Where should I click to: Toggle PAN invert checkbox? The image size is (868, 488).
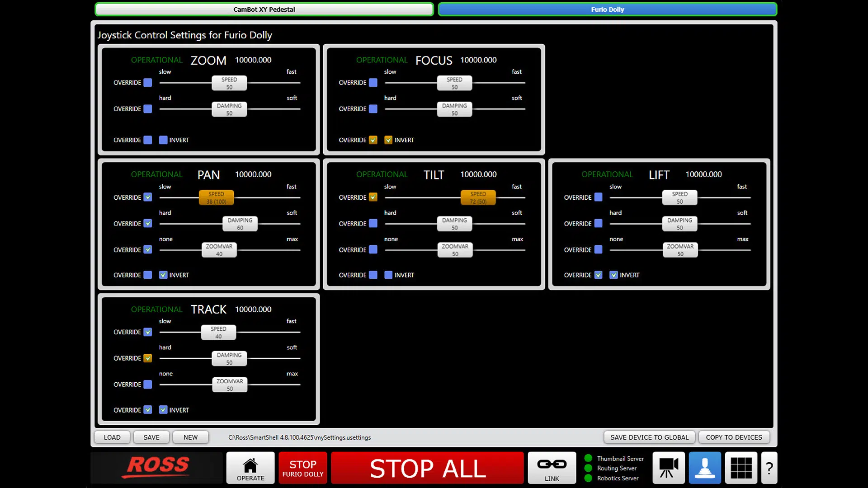[163, 275]
